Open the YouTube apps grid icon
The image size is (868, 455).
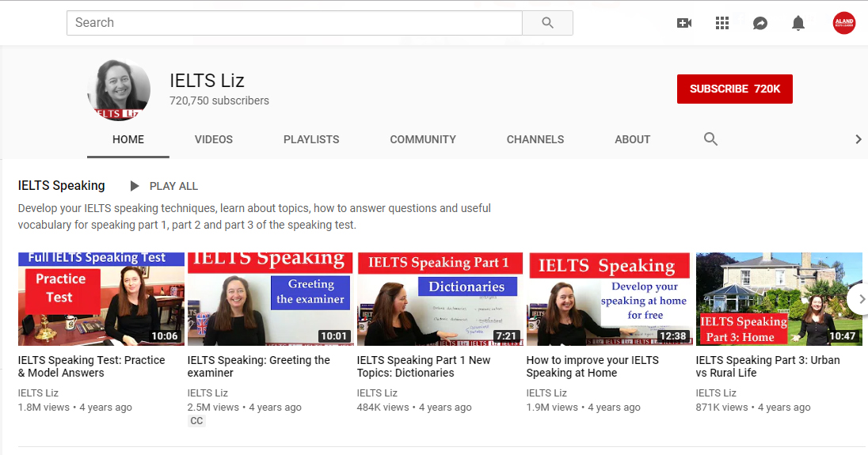pyautogui.click(x=721, y=23)
